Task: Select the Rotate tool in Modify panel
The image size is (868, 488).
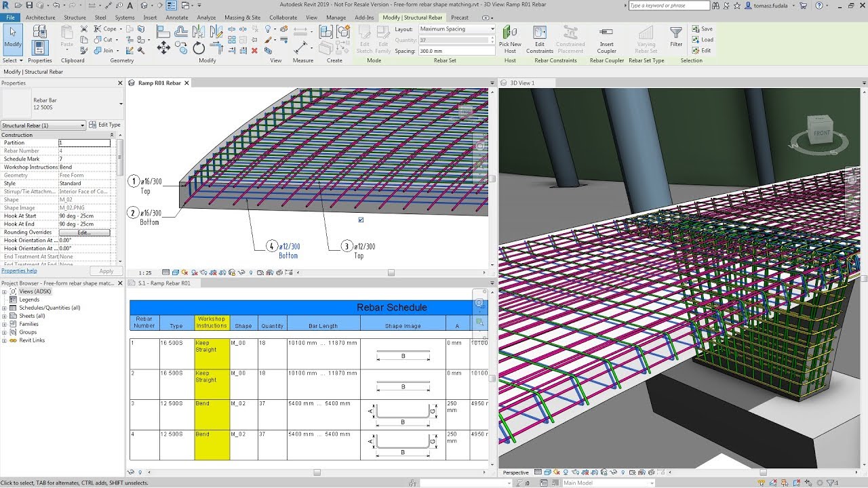Action: click(199, 47)
